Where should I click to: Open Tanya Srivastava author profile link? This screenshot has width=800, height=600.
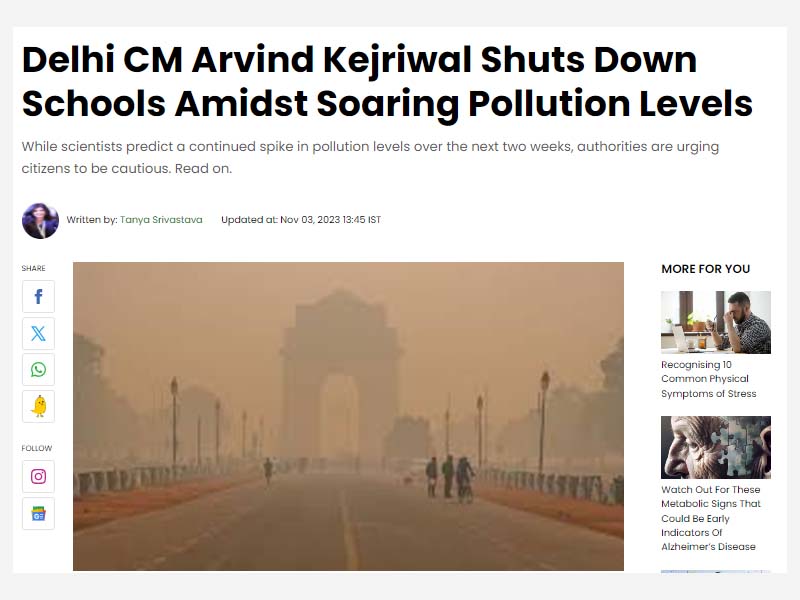(161, 220)
